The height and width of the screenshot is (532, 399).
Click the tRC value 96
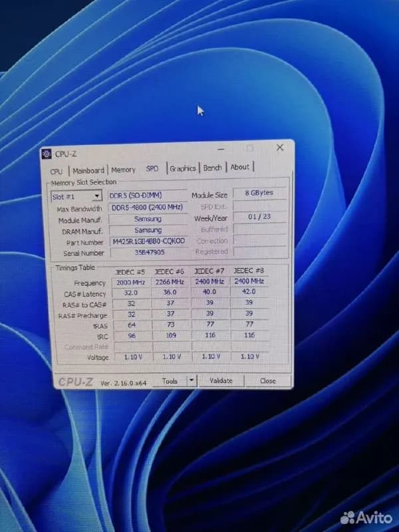[x=132, y=336]
